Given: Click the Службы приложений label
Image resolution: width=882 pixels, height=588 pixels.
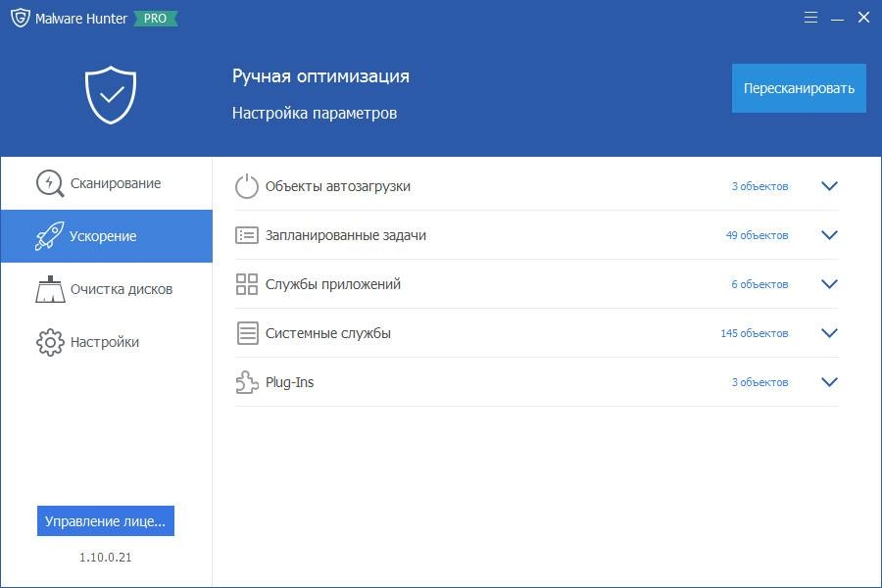Looking at the screenshot, I should pos(333,284).
